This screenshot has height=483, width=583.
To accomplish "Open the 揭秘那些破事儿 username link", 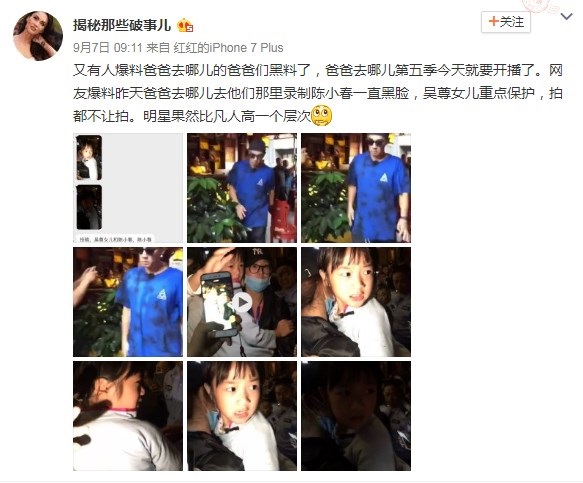I will point(122,25).
